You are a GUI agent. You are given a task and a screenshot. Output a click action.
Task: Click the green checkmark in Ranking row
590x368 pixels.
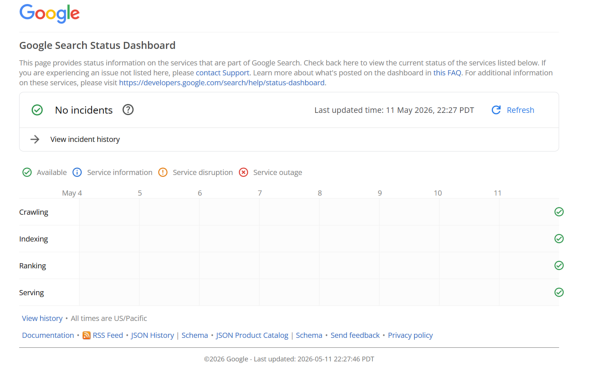pyautogui.click(x=559, y=265)
